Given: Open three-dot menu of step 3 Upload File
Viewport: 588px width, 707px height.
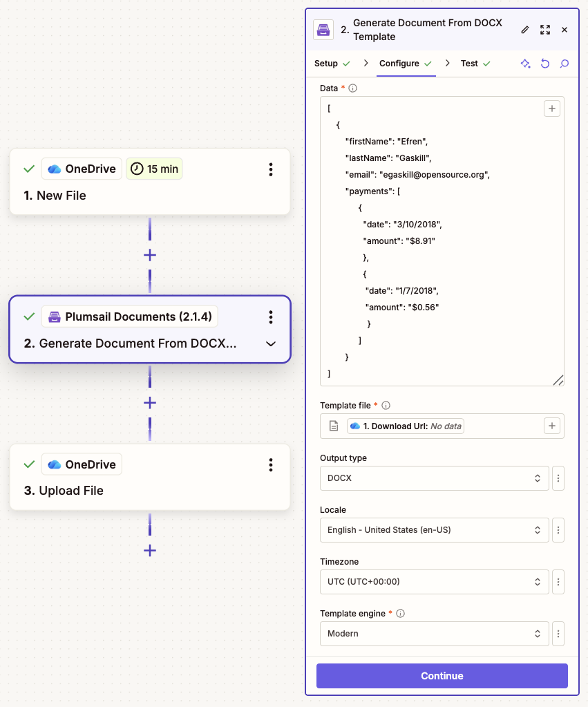Looking at the screenshot, I should click(271, 465).
